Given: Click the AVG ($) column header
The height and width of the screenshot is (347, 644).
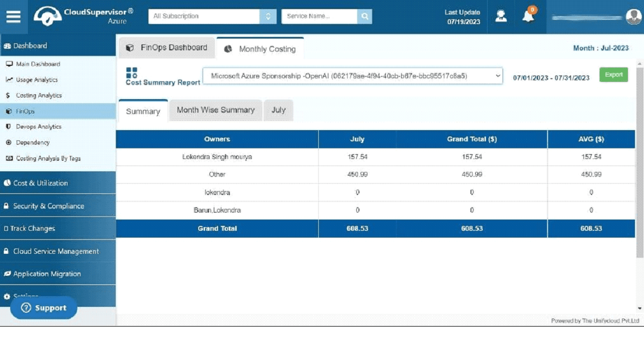Looking at the screenshot, I should click(591, 139).
